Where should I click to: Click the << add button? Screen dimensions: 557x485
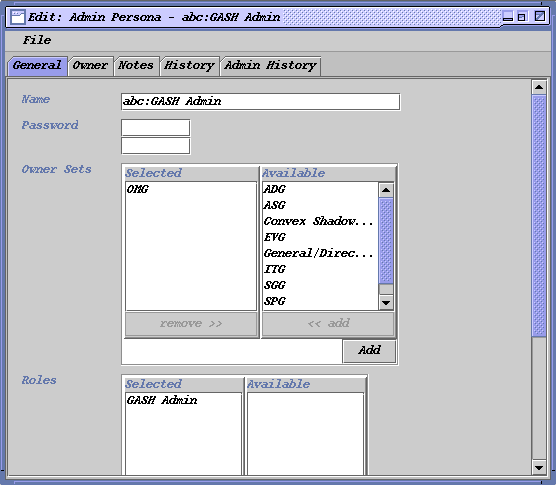click(x=328, y=324)
